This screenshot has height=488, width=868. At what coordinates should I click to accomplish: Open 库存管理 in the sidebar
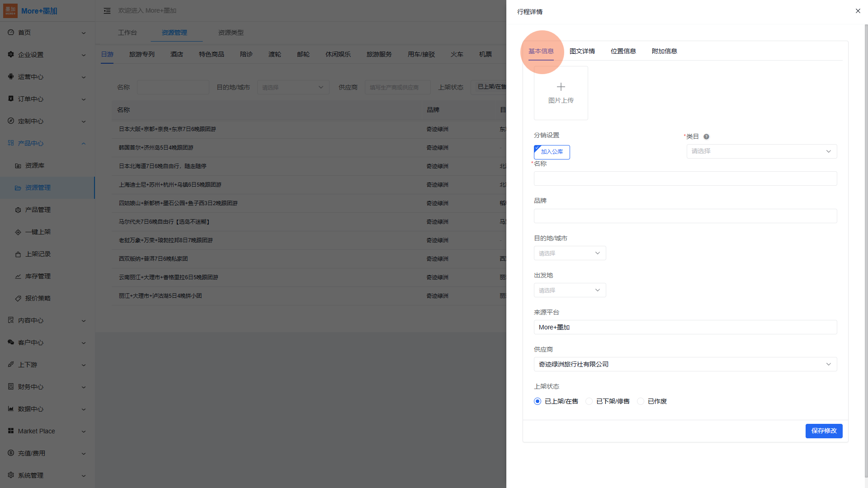coord(38,276)
